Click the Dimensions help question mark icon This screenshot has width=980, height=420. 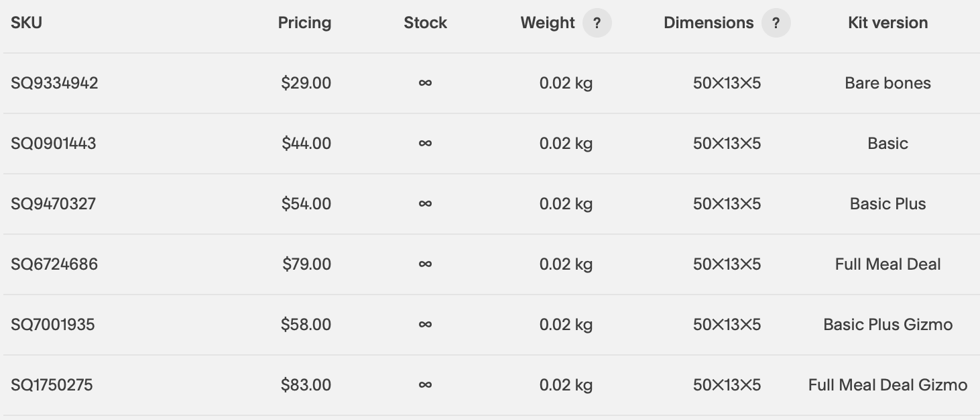776,23
